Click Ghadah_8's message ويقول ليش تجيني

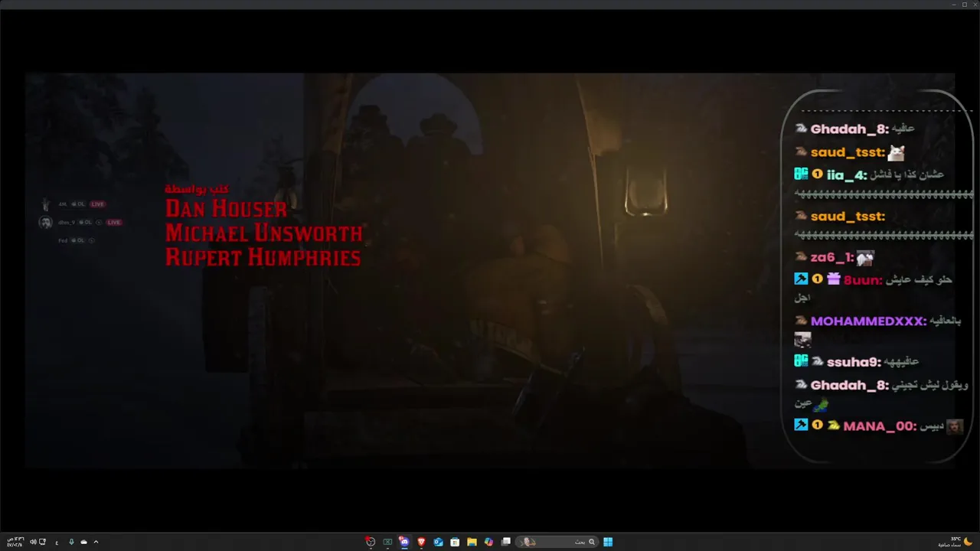click(930, 385)
